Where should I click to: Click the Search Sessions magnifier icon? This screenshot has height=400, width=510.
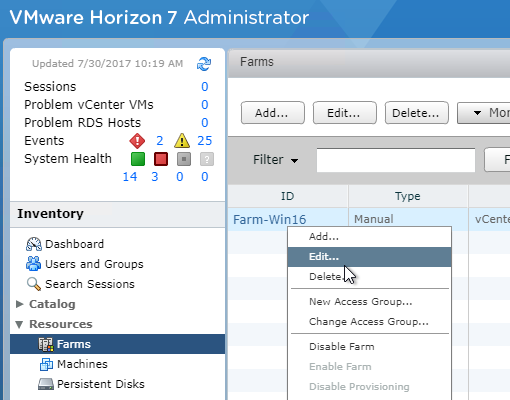[34, 284]
